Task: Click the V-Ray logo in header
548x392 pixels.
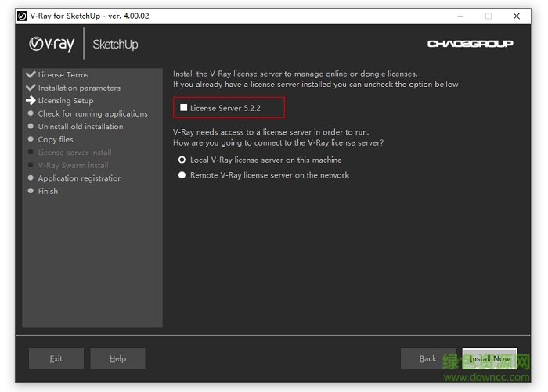Action: tap(52, 44)
